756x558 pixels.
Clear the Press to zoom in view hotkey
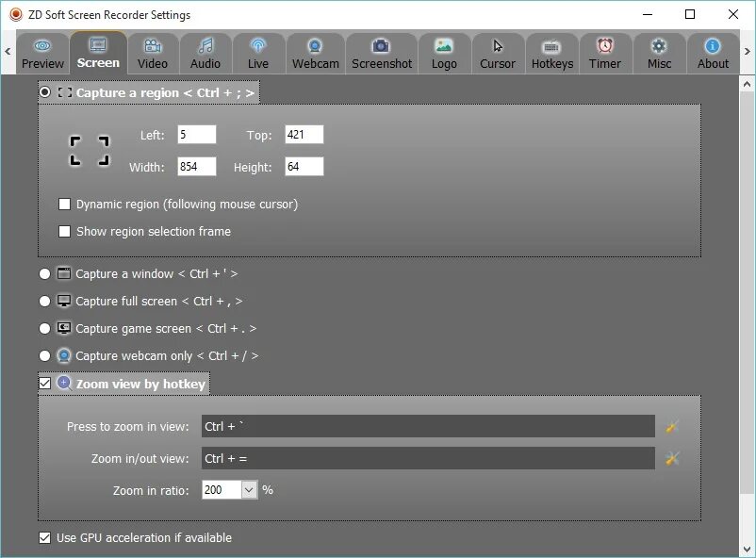[672, 426]
